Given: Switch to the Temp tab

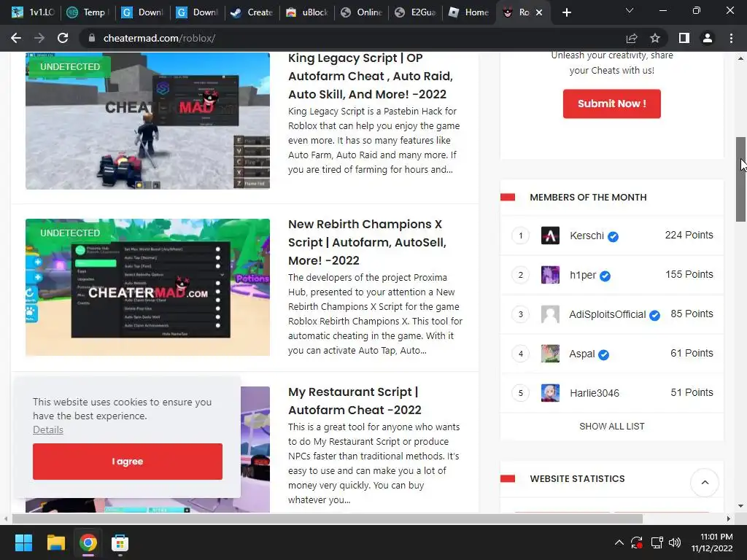Looking at the screenshot, I should coord(88,13).
